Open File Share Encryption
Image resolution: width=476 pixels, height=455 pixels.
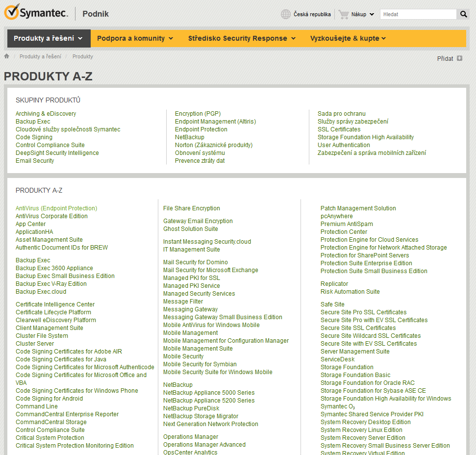[x=192, y=208]
